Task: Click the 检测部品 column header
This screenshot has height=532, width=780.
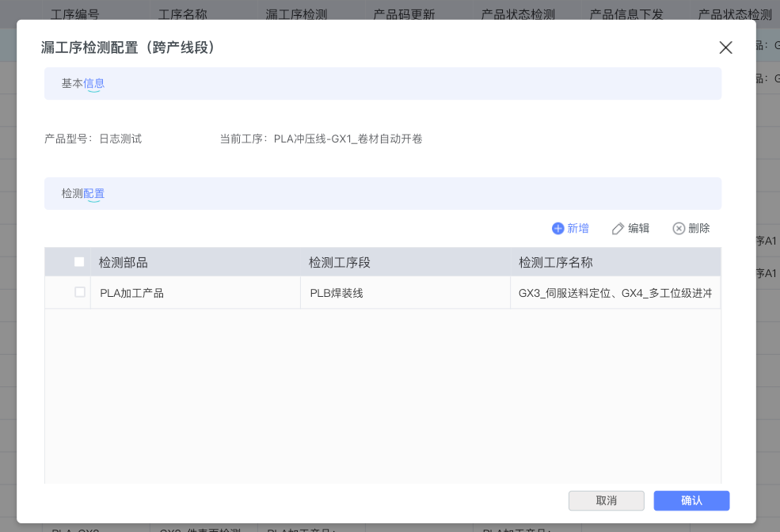Action: pyautogui.click(x=124, y=263)
